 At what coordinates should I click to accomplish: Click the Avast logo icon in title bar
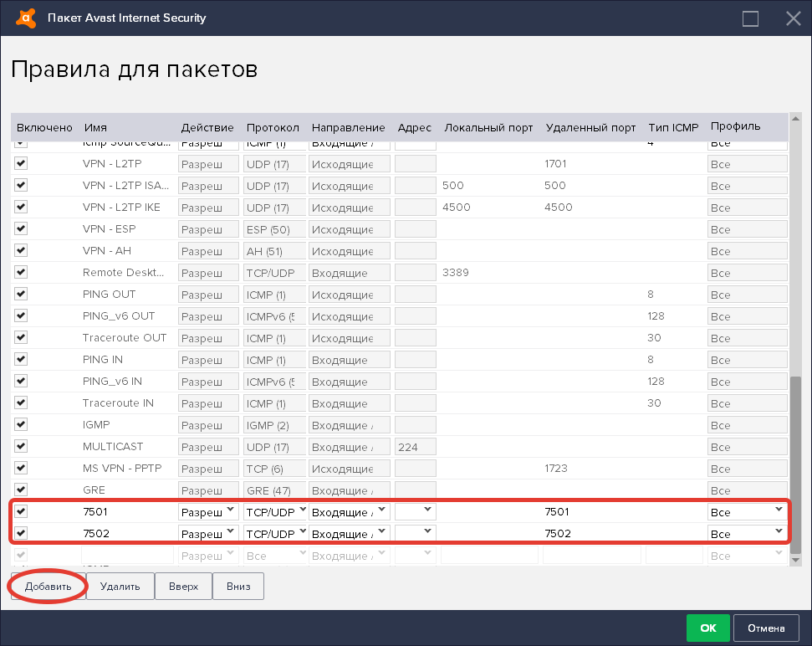tap(26, 18)
